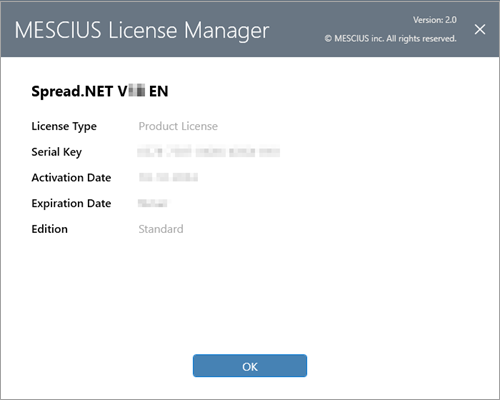Click the 'Standard' edition value
The height and width of the screenshot is (400, 500).
(x=161, y=229)
